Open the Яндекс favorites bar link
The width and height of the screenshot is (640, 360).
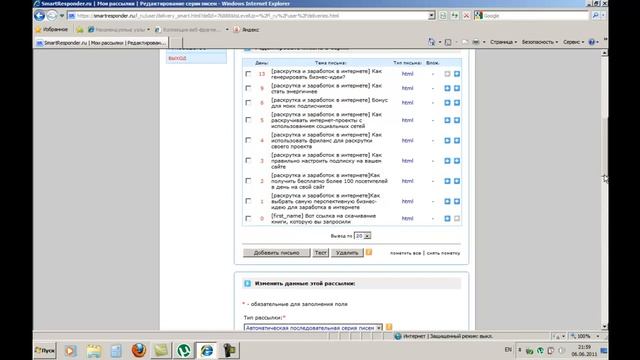pyautogui.click(x=246, y=30)
